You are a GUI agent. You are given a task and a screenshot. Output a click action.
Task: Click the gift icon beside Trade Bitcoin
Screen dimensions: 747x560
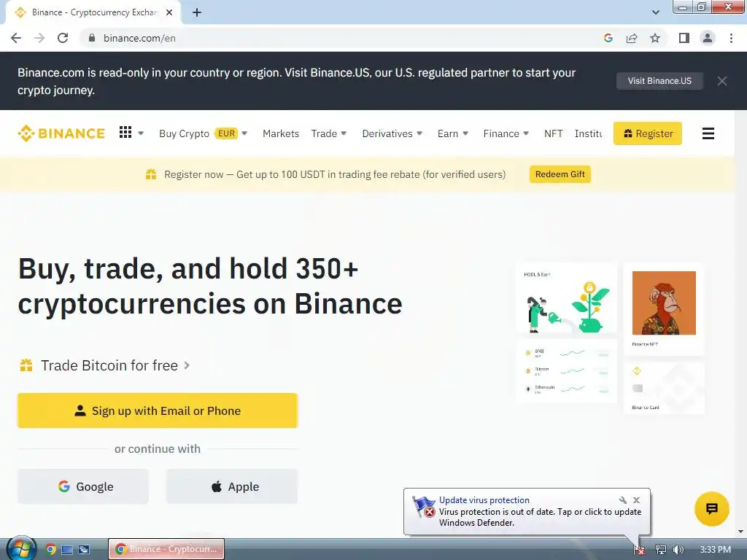pos(26,365)
